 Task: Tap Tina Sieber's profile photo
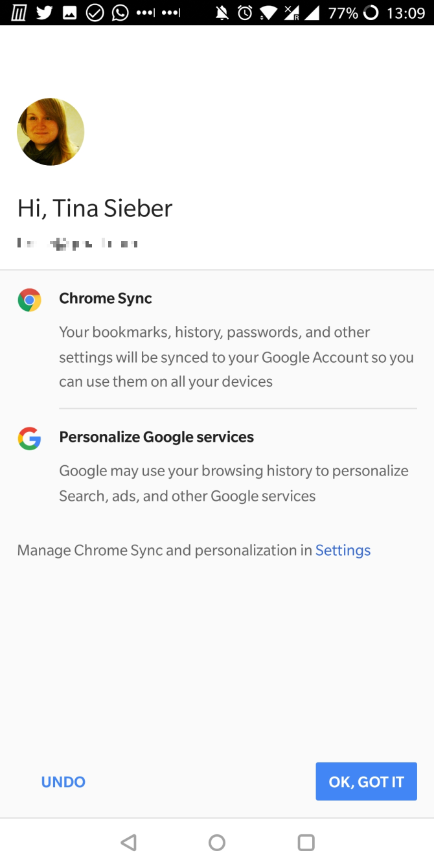pyautogui.click(x=51, y=132)
